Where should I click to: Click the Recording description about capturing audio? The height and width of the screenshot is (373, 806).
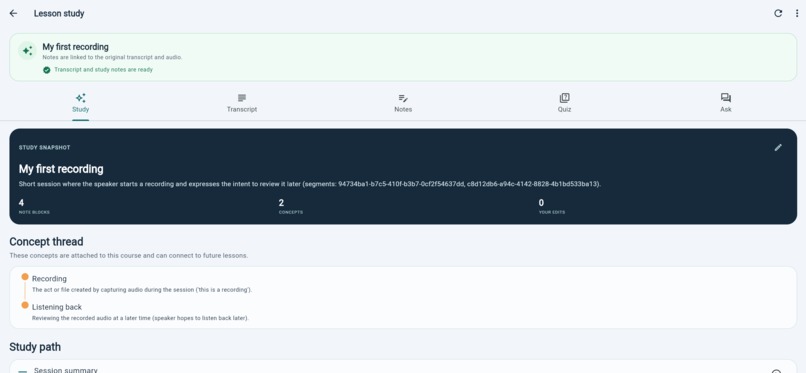pos(142,290)
